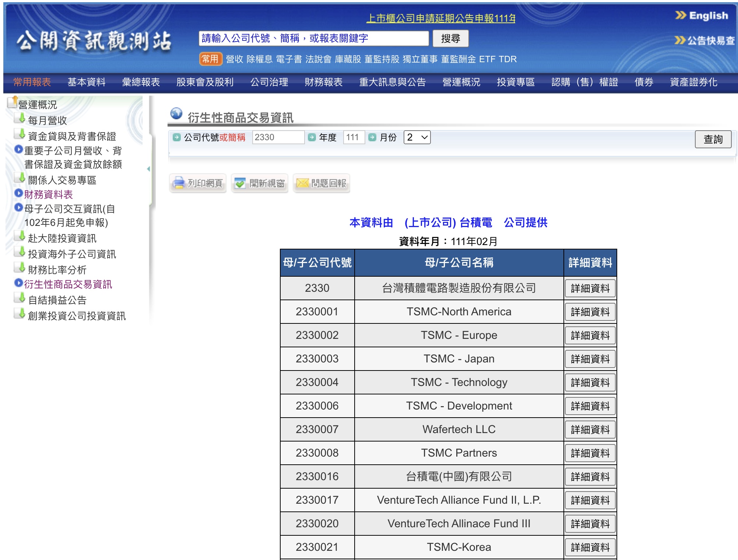Viewport: 738px width, 560px height.
Task: Click the orange 常用 tag
Action: click(x=211, y=59)
